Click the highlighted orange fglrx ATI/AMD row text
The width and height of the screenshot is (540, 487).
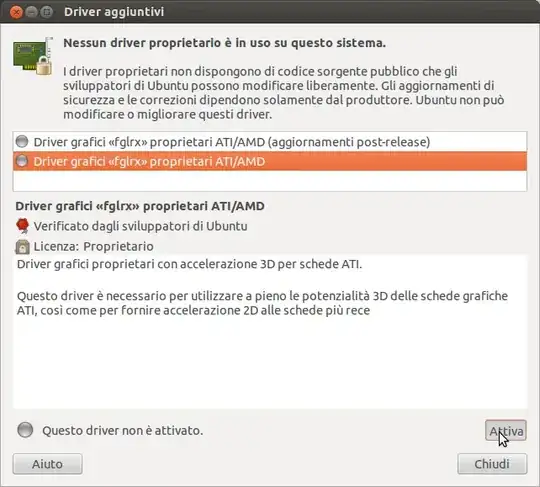point(149,161)
